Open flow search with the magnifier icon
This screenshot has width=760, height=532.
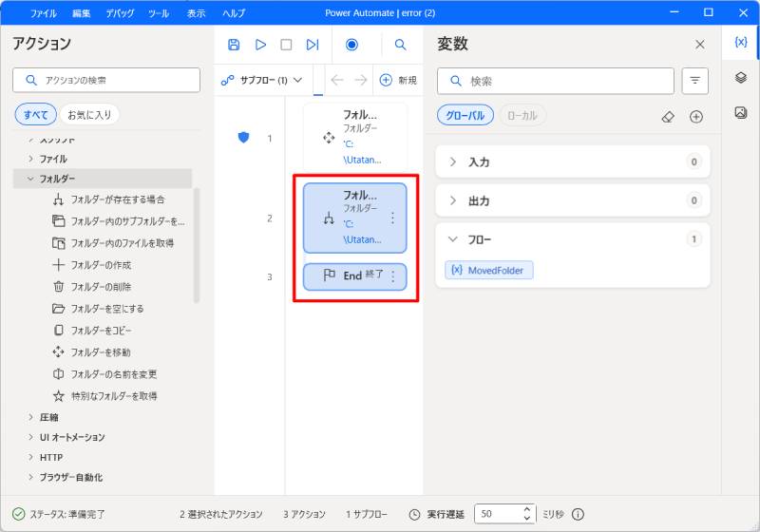[400, 45]
